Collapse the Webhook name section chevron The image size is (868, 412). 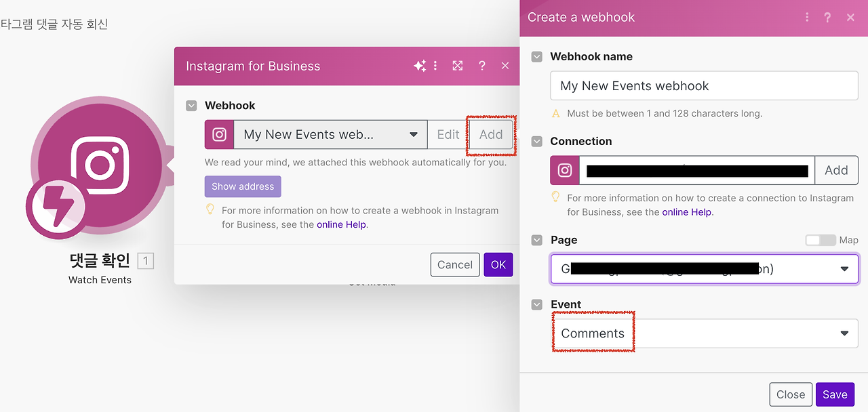[536, 57]
